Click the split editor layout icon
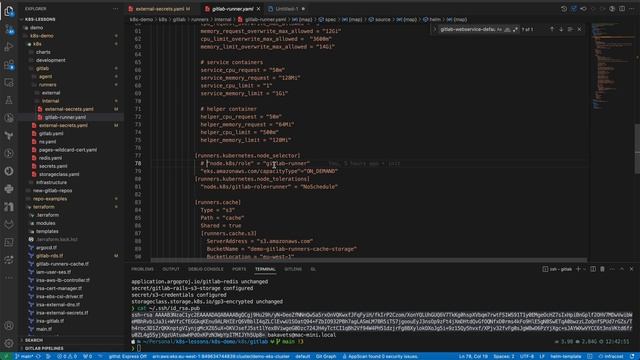The image size is (640, 360). tap(622, 9)
